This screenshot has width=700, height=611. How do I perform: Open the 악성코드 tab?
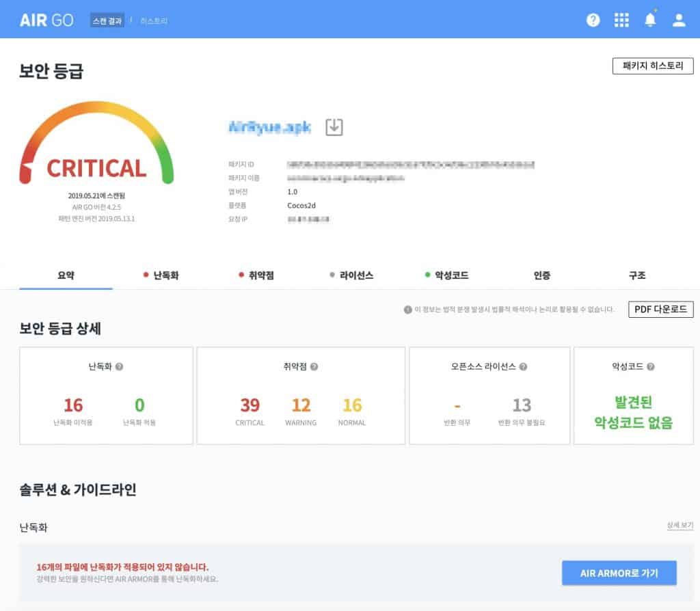[446, 275]
